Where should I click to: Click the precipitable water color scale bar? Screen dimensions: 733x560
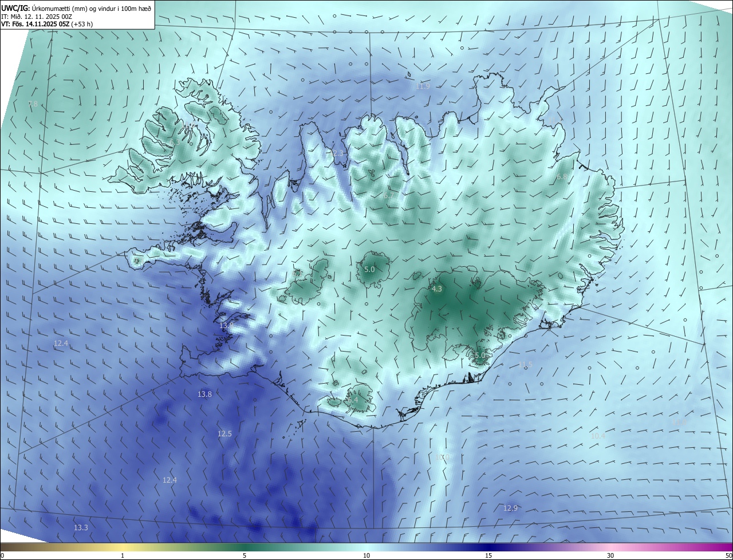366,547
